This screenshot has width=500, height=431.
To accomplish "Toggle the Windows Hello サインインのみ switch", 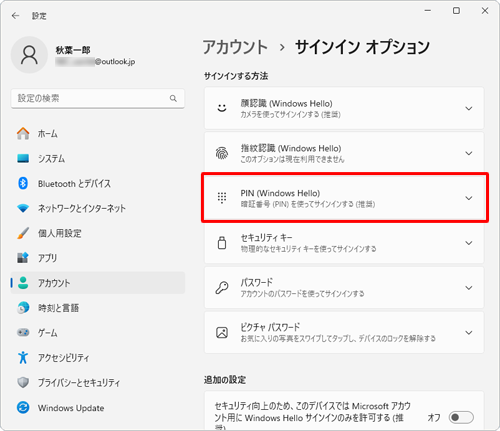I will click(461, 417).
